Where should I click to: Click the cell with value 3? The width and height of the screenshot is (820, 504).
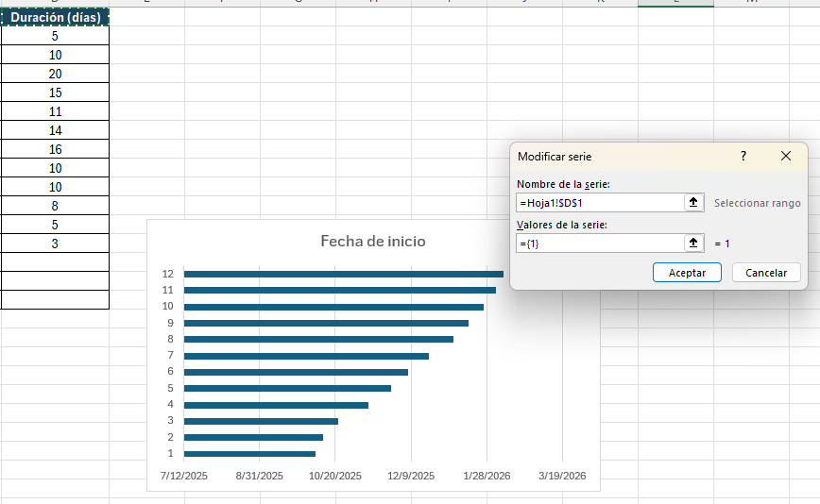coord(55,244)
